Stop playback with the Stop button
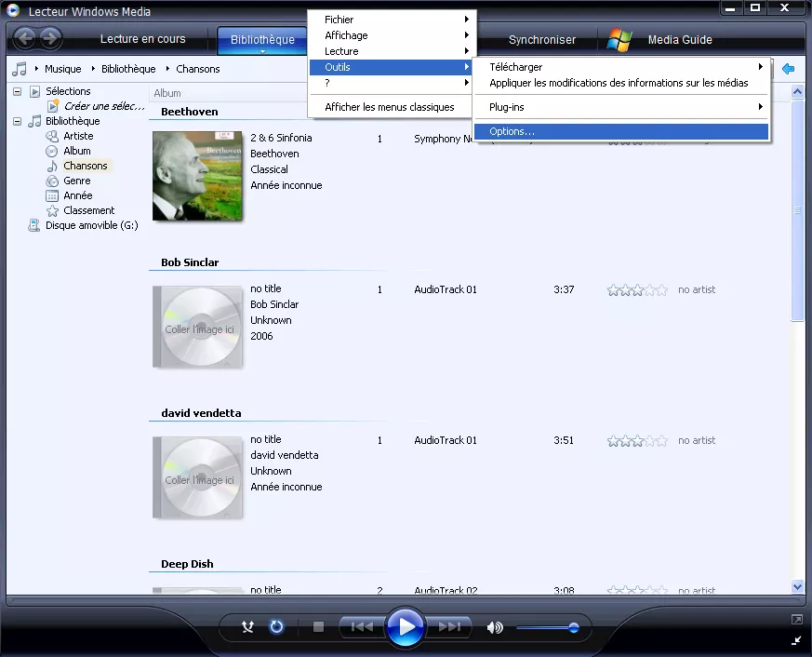 [318, 627]
